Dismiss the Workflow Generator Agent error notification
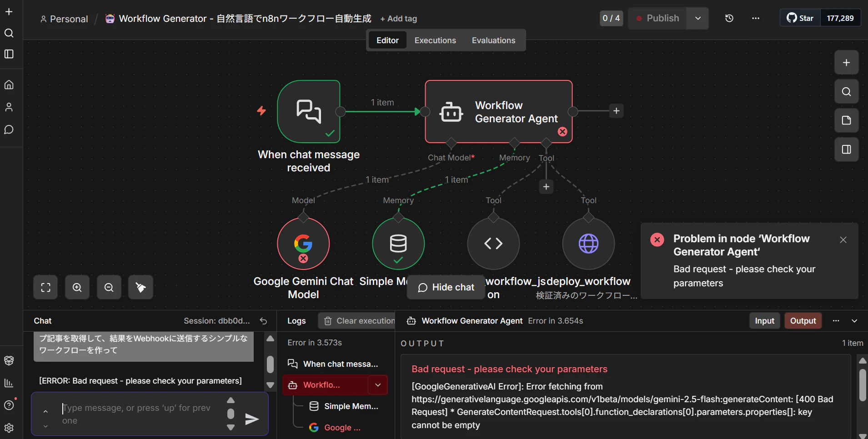The width and height of the screenshot is (868, 439). 843,239
